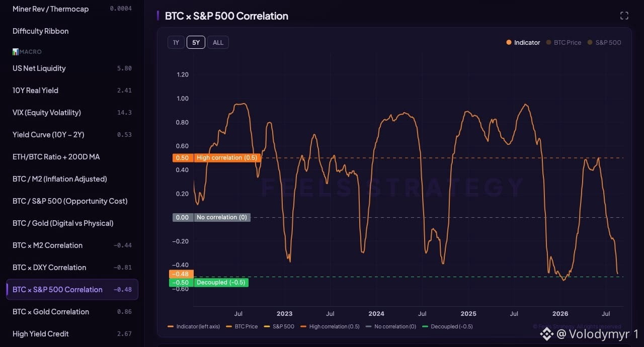Image resolution: width=644 pixels, height=347 pixels.
Task: Open BTC / M2 (Inflation Adjusted) metric
Action: (x=72, y=179)
